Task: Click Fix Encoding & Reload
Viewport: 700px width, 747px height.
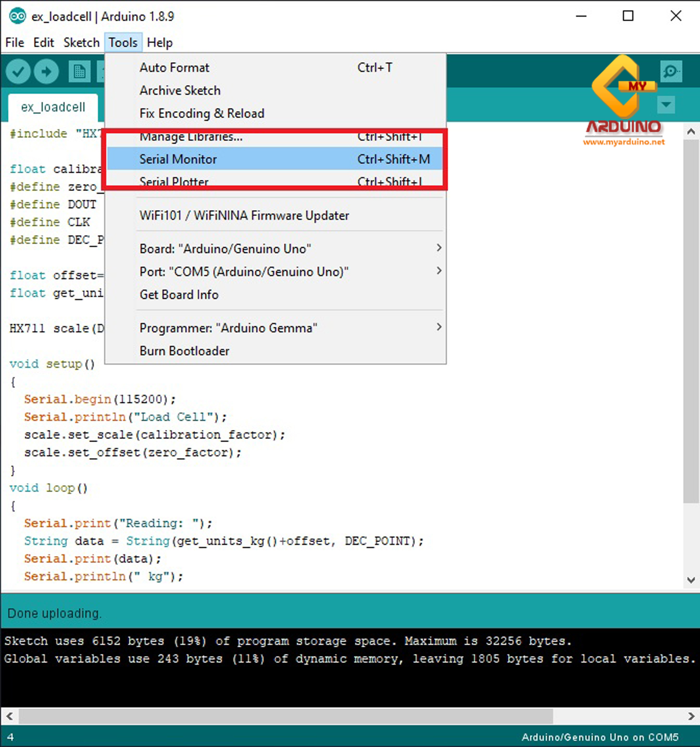Action: point(202,113)
